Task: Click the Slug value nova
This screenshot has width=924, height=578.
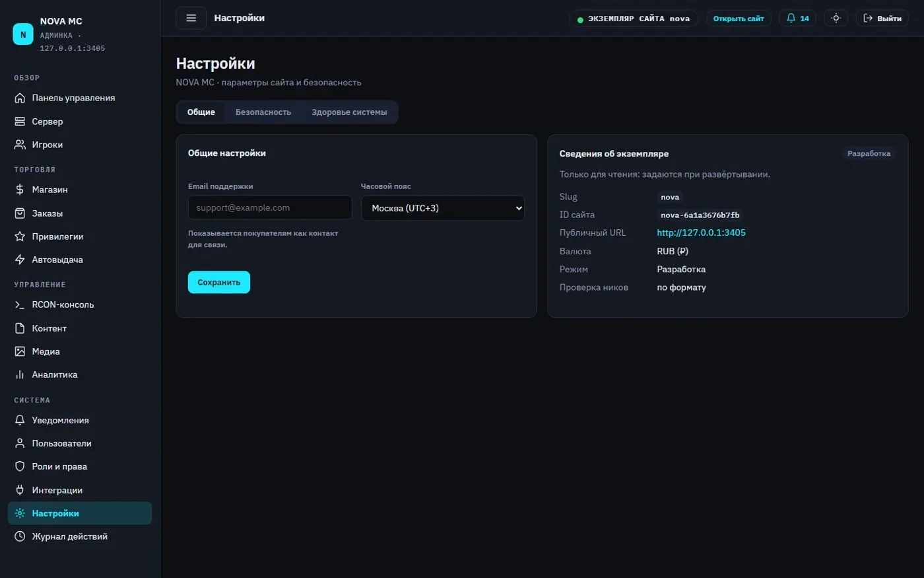Action: pyautogui.click(x=670, y=198)
